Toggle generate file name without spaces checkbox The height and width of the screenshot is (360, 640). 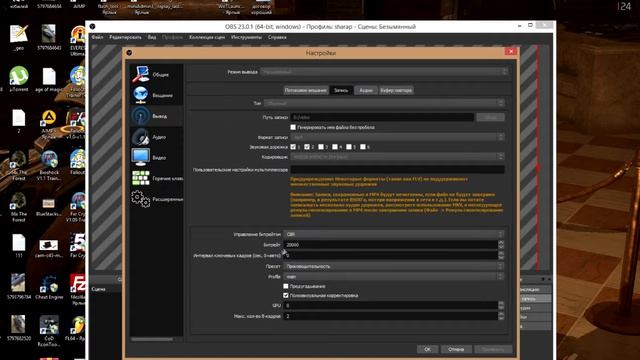coord(293,127)
